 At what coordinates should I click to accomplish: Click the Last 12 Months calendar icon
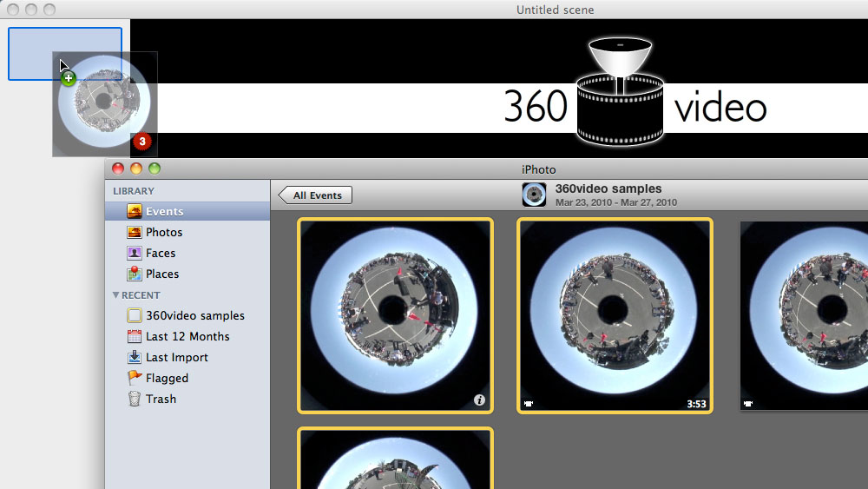135,336
